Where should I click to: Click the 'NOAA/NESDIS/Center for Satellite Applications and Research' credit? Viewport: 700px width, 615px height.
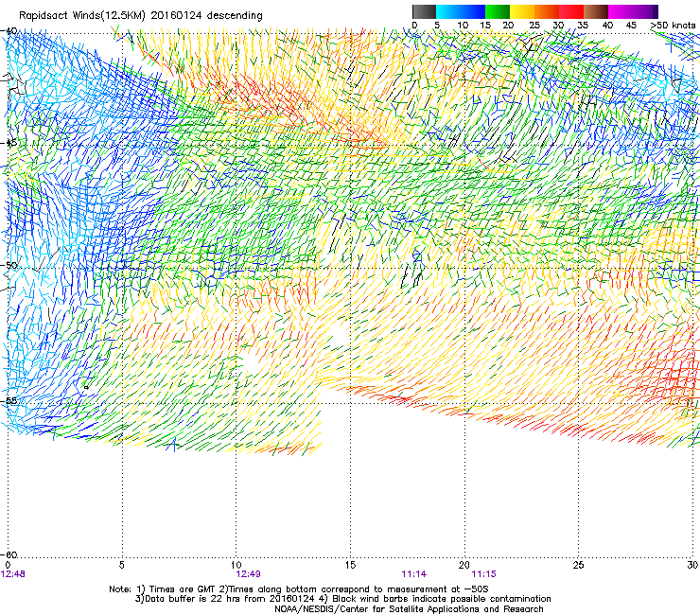click(409, 609)
